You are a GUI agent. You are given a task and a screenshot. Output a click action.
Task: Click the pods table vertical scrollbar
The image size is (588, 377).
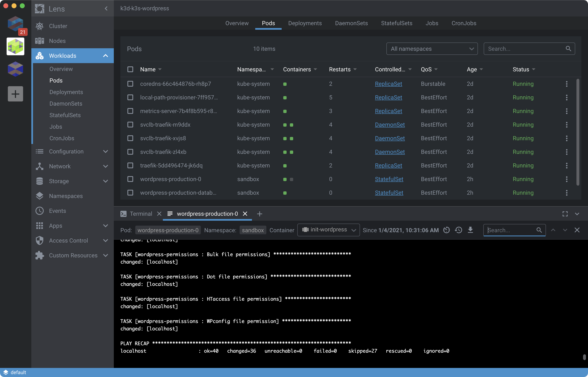coord(578,132)
